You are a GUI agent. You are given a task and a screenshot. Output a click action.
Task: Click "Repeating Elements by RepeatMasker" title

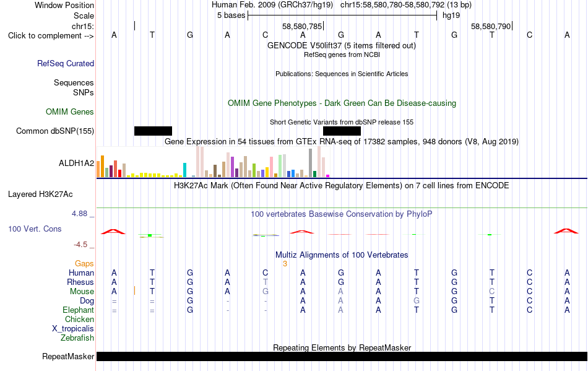click(342, 347)
